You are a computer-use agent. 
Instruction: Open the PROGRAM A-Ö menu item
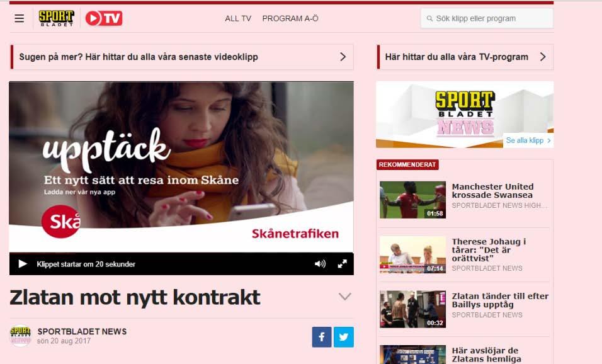290,18
